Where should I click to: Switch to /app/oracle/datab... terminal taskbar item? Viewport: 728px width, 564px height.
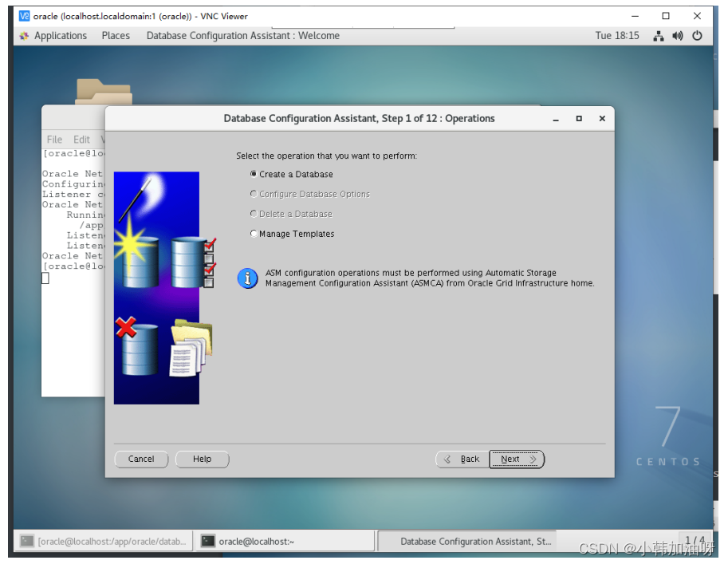point(104,541)
